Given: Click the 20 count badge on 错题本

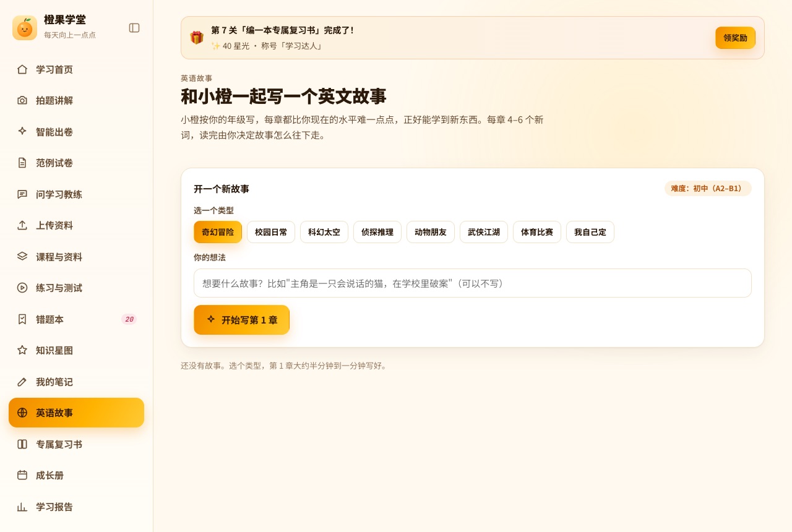Looking at the screenshot, I should click(129, 319).
